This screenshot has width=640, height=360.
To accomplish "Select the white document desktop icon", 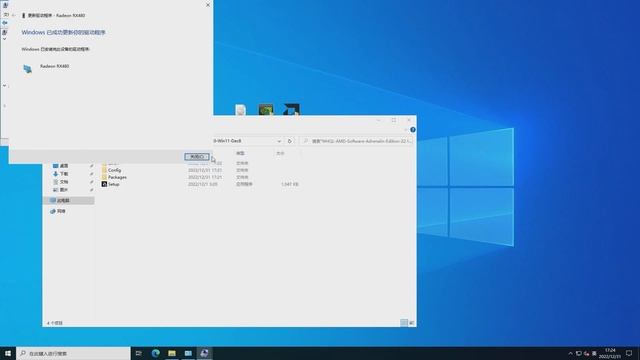I will pos(240,110).
